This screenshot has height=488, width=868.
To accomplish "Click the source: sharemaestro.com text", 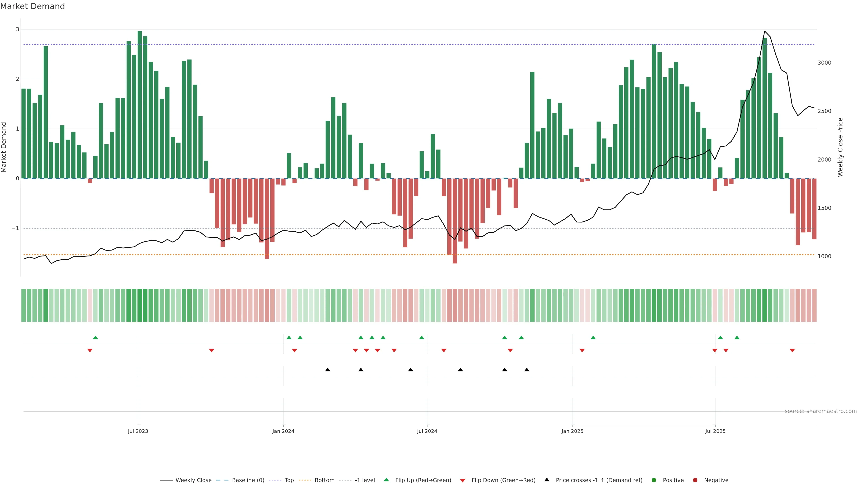I will 821,411.
